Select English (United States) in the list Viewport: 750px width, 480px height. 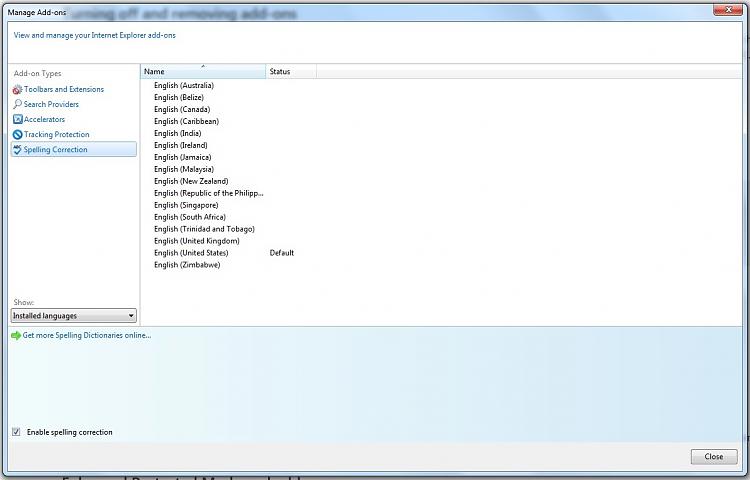tap(191, 253)
